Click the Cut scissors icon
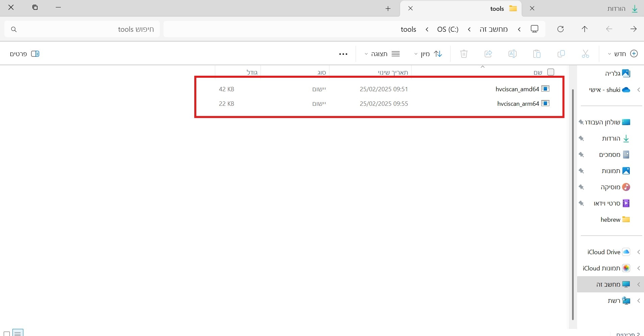 click(586, 54)
